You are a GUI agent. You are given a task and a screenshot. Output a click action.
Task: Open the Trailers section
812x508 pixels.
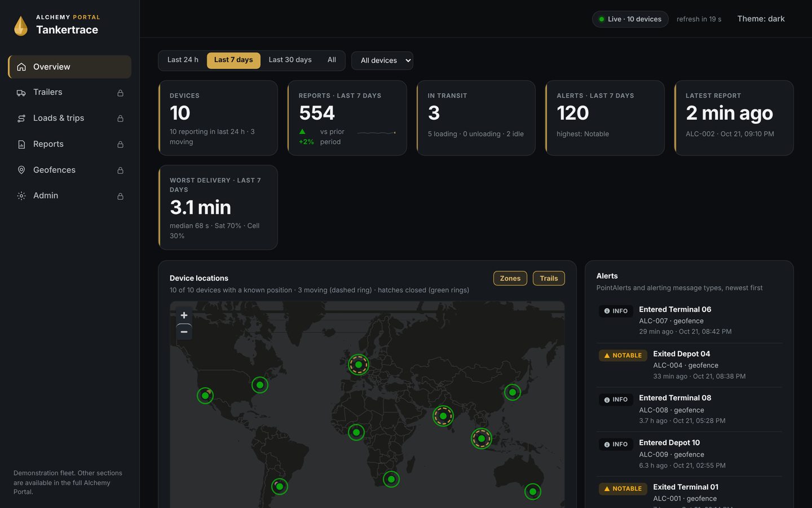pyautogui.click(x=69, y=93)
